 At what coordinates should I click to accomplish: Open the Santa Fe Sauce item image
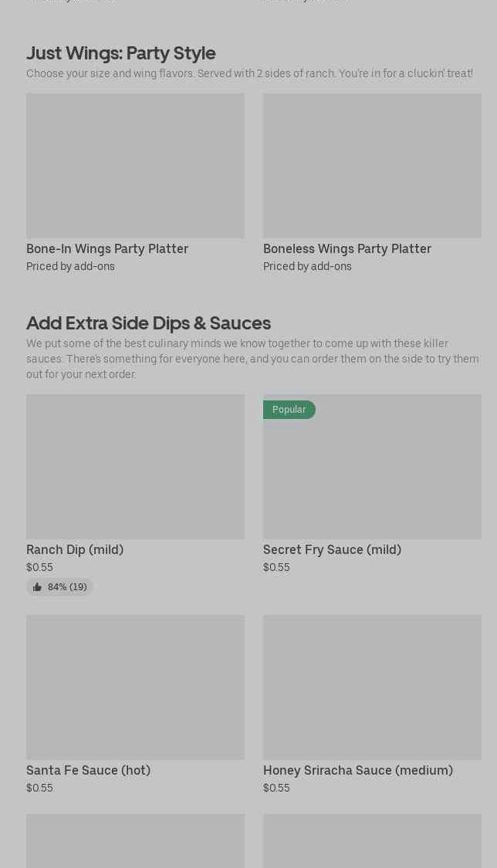135,687
